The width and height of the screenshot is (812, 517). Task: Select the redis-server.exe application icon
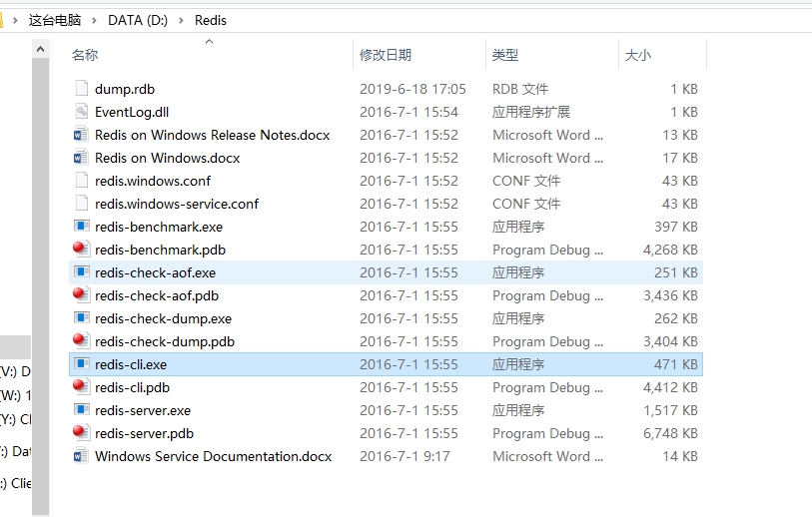[81, 410]
